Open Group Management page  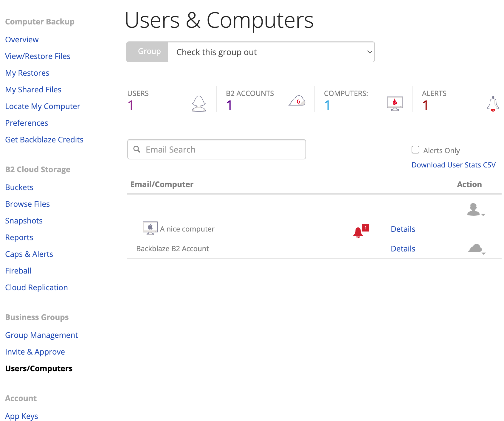pos(41,335)
